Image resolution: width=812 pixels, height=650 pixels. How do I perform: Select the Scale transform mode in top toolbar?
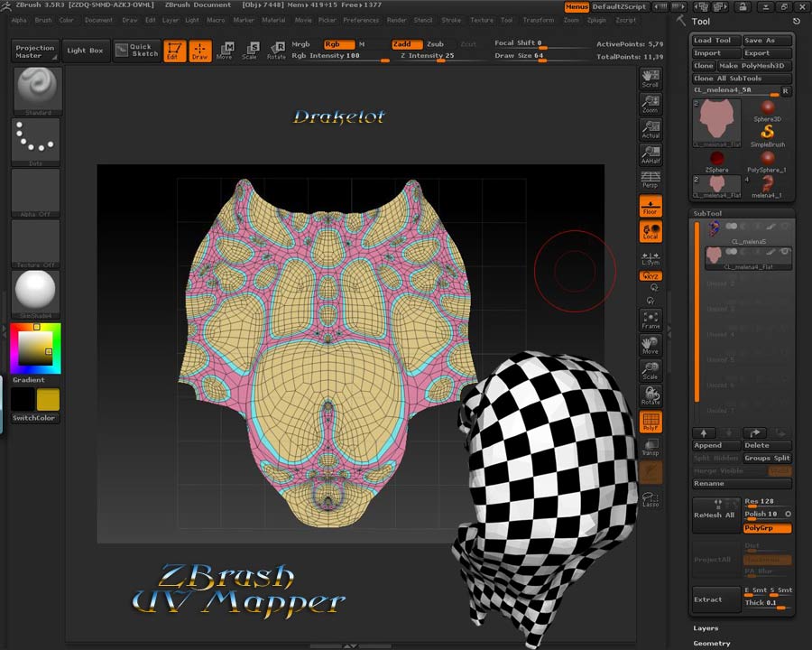click(x=250, y=51)
